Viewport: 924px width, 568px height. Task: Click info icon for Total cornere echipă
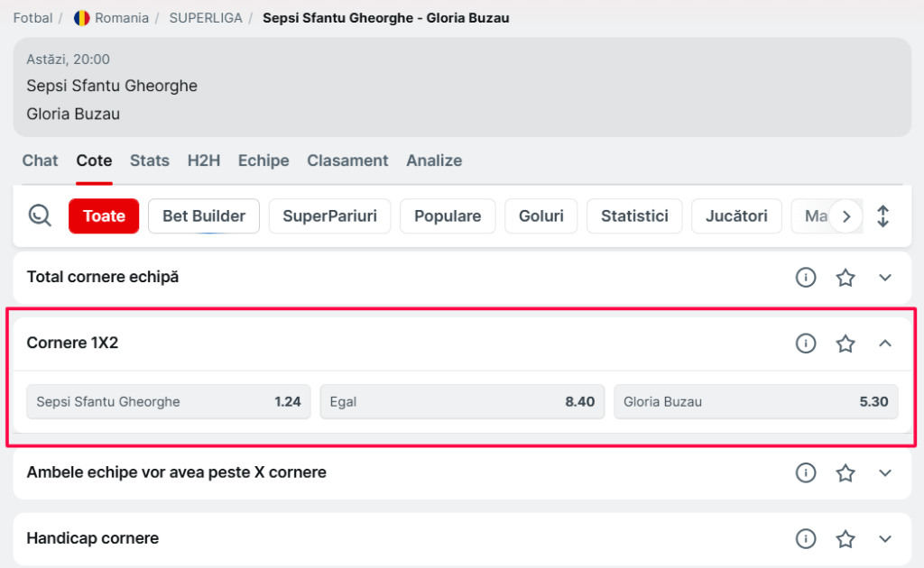[x=806, y=277]
